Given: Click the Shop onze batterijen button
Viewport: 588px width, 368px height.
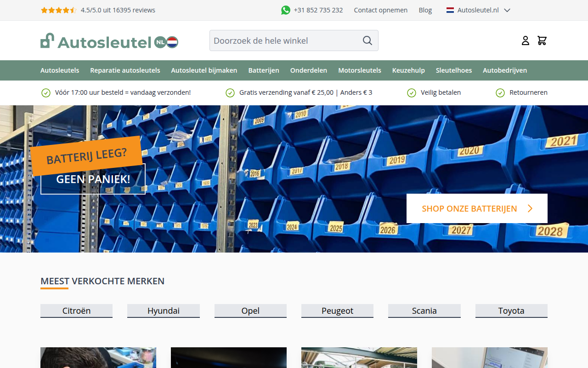Looking at the screenshot, I should click(x=477, y=208).
